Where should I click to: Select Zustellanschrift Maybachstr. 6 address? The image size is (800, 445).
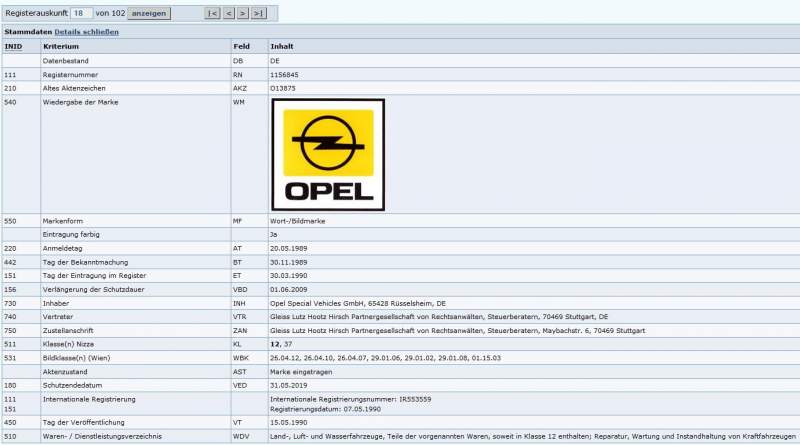point(457,331)
